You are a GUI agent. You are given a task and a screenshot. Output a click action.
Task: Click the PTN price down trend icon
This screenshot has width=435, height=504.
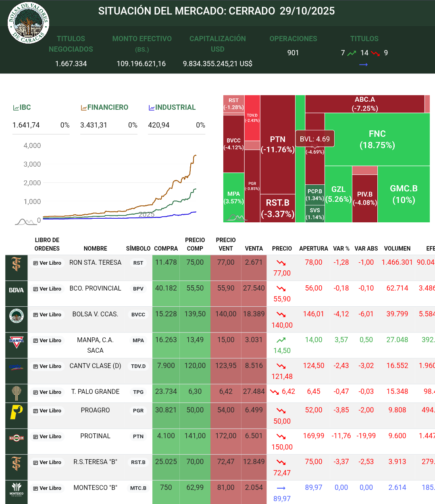pyautogui.click(x=281, y=436)
